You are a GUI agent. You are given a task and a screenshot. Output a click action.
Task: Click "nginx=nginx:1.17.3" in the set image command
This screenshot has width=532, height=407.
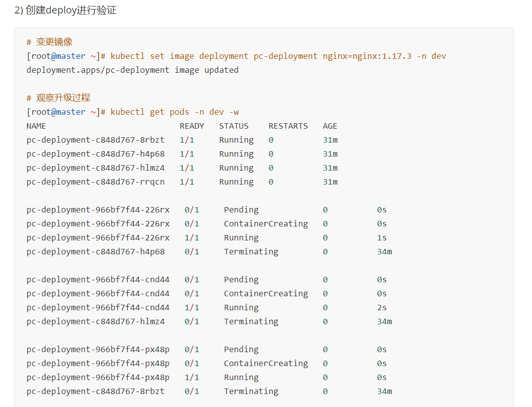point(367,56)
